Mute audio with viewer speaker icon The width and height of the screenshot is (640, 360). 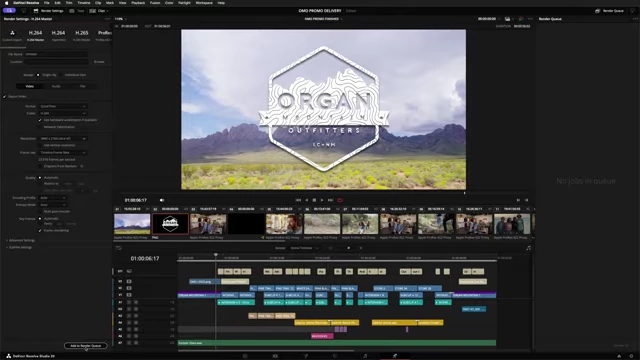tap(162, 200)
